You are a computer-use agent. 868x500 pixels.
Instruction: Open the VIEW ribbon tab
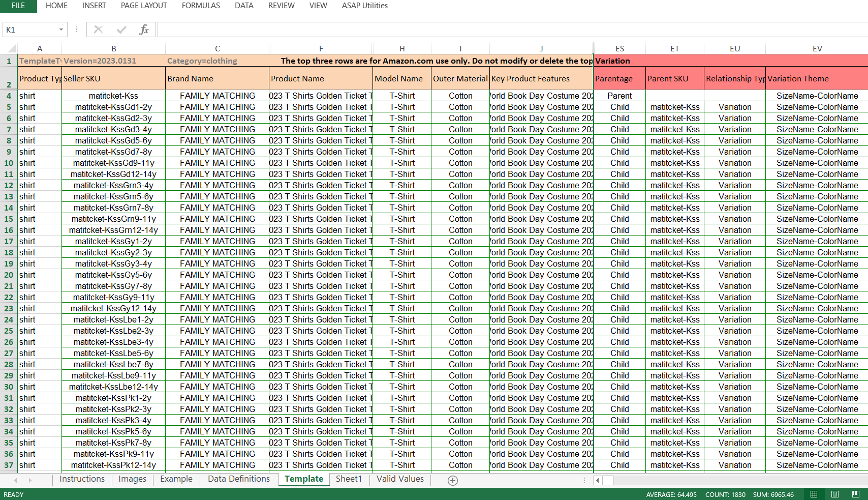click(318, 6)
